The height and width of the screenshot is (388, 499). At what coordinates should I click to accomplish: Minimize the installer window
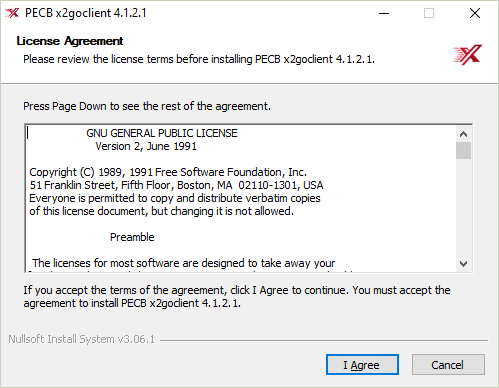[x=384, y=13]
